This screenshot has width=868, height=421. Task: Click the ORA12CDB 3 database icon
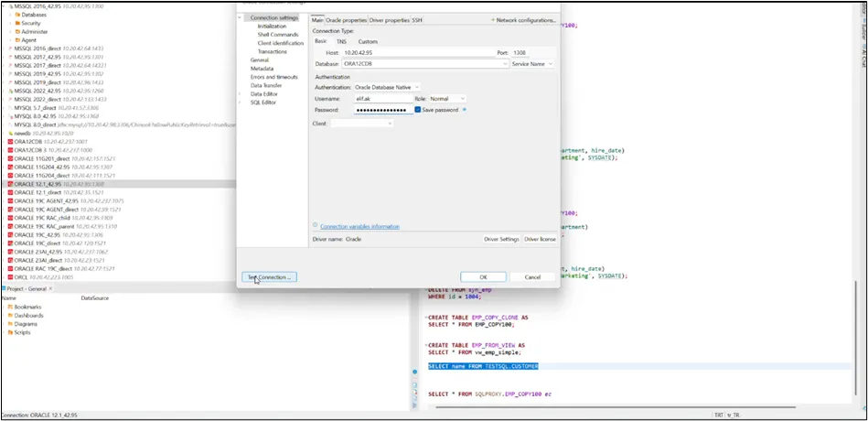[10, 150]
